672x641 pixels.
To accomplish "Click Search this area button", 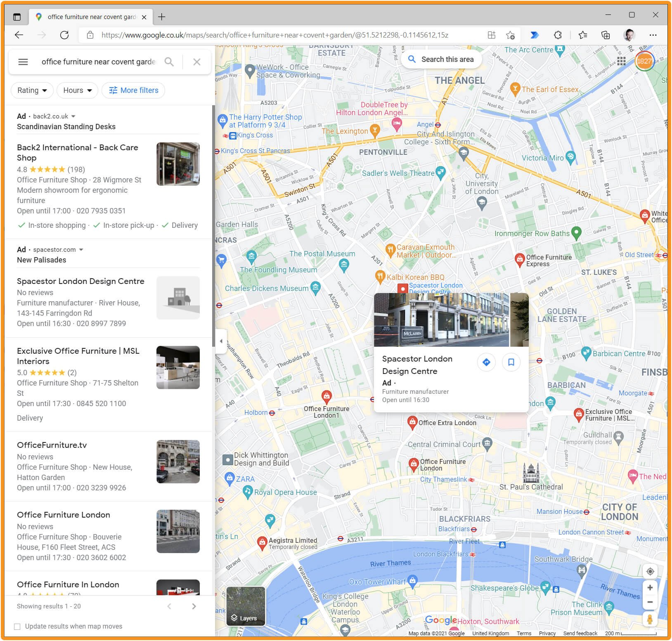I will [x=441, y=59].
